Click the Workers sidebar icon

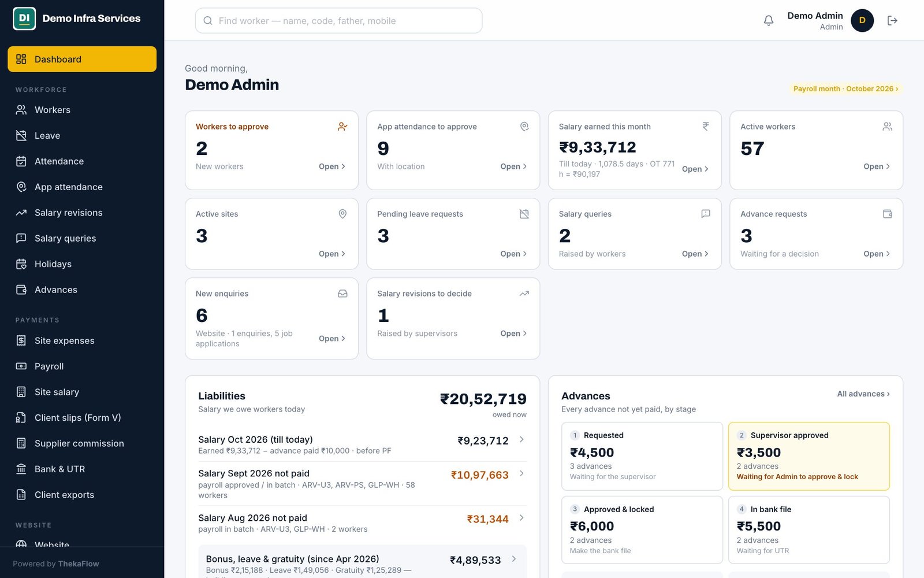pyautogui.click(x=21, y=110)
